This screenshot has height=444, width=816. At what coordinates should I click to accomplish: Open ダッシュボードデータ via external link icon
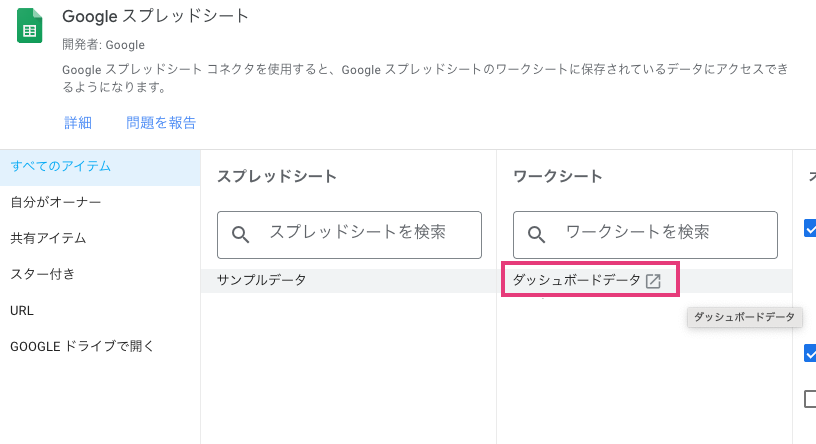pyautogui.click(x=653, y=281)
